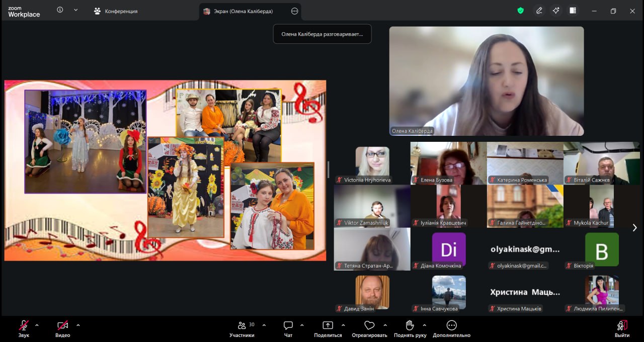This screenshot has height=342, width=644.
Task: Switch to the Конференция tab
Action: (x=116, y=11)
